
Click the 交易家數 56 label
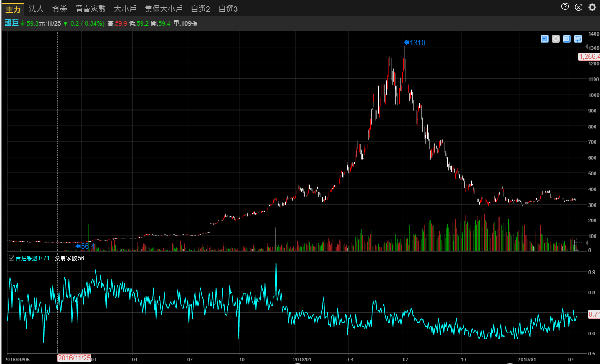(x=69, y=258)
